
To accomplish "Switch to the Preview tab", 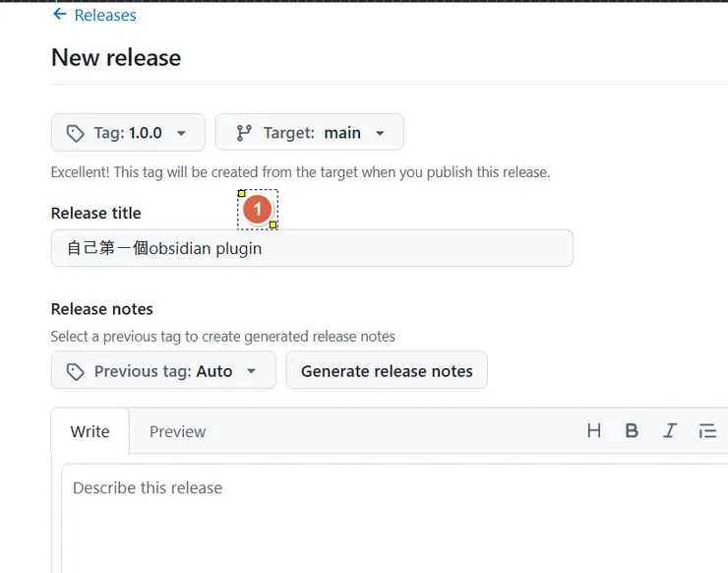I will pyautogui.click(x=177, y=431).
